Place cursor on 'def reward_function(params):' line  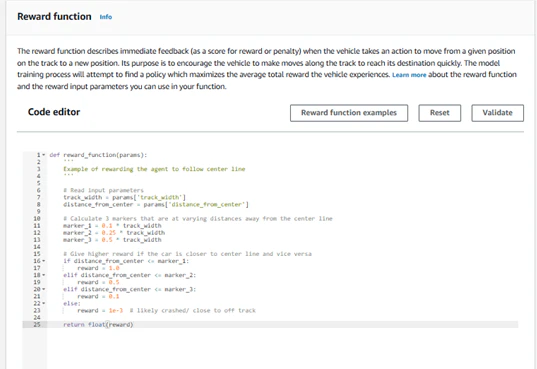tap(98, 155)
